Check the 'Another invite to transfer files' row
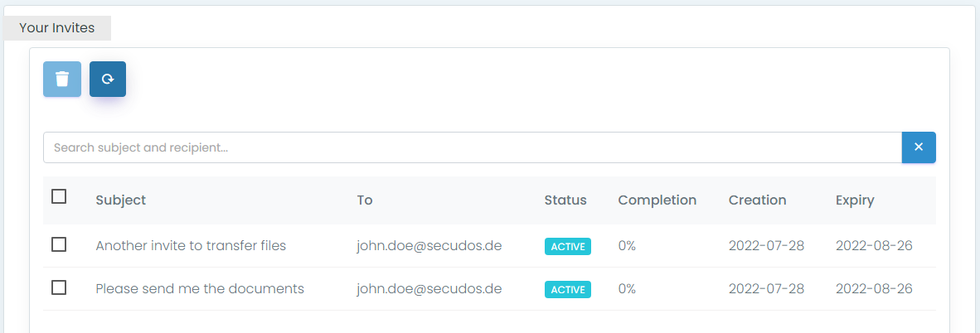980x333 pixels. coord(59,245)
